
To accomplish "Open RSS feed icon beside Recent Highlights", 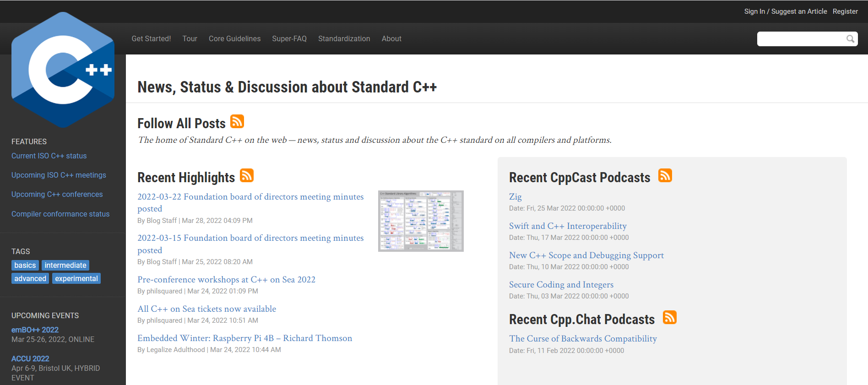I will pos(247,175).
